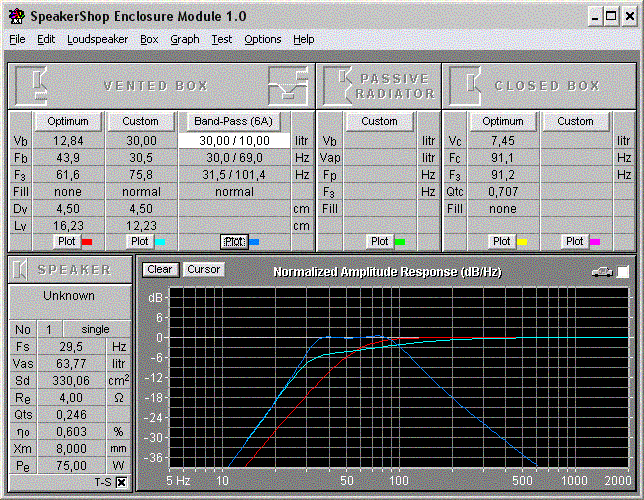Click the amplitude response graph area

click(399, 378)
